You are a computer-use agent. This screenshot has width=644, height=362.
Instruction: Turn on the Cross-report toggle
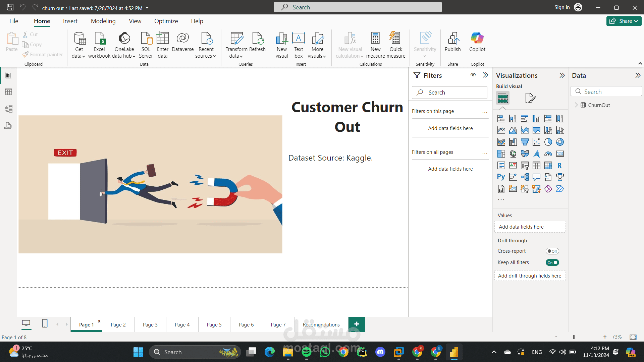pyautogui.click(x=552, y=251)
